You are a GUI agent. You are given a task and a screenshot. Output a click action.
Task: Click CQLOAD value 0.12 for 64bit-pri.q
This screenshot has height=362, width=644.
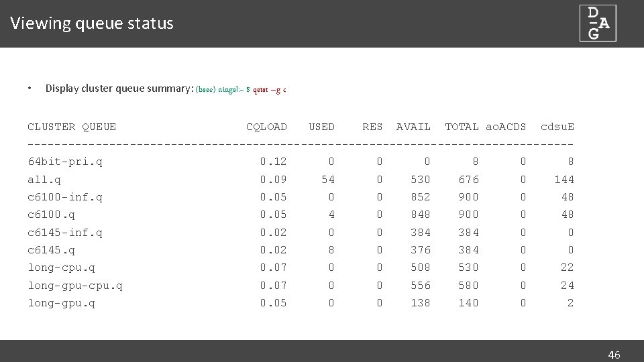tap(274, 162)
